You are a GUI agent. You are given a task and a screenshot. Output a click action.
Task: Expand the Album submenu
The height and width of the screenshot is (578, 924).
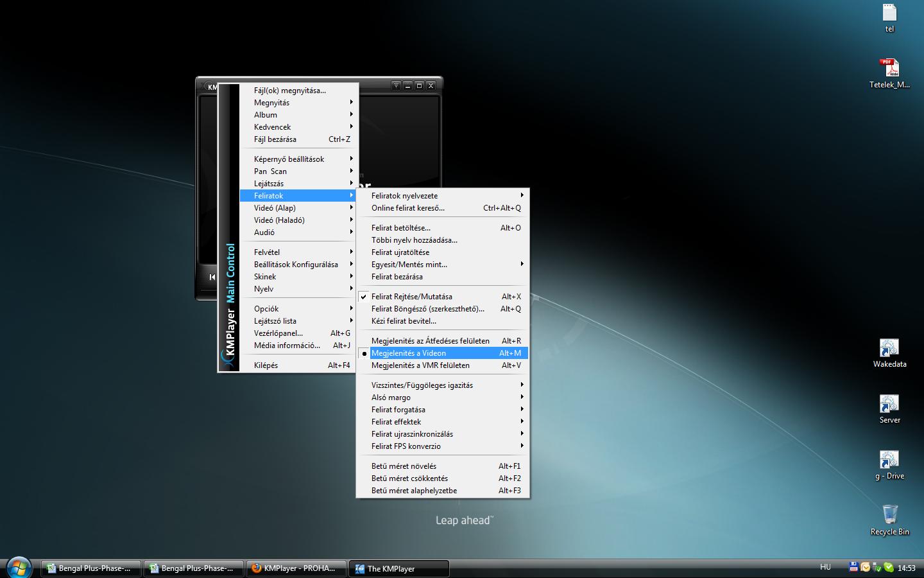click(x=298, y=115)
